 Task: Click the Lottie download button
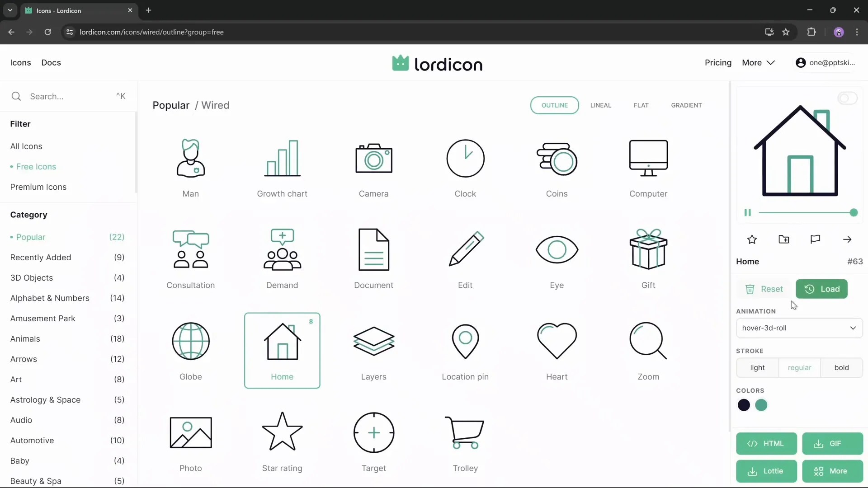tap(766, 471)
